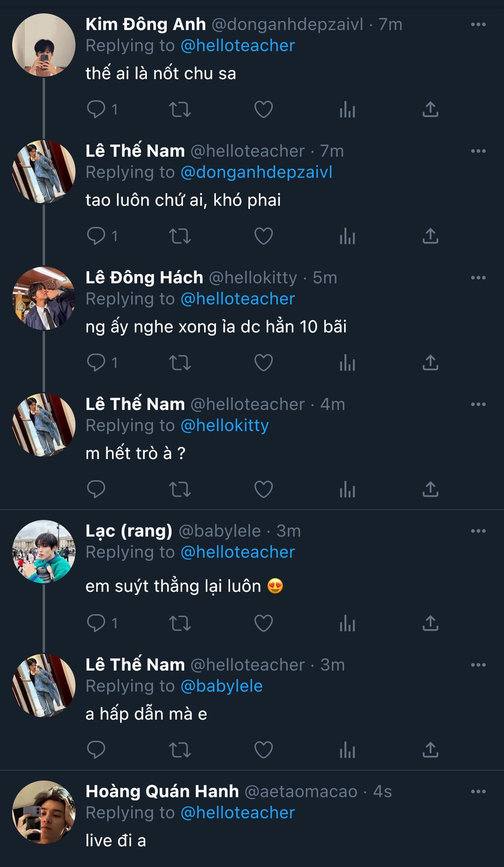Like Lê Đông Hách's '10 bãi' tweet

[x=263, y=363]
